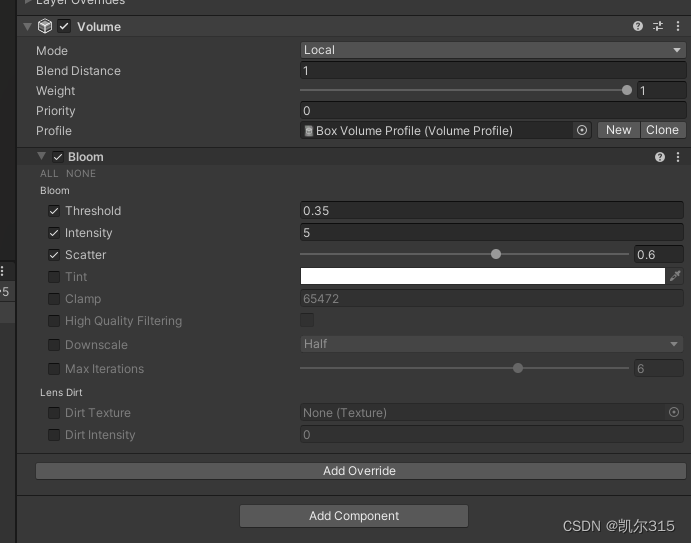
Task: Click the Weight label
Action: coord(56,91)
